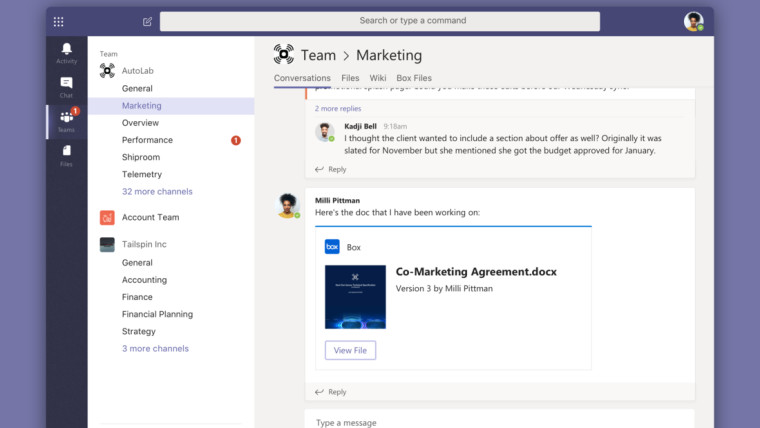Image resolution: width=760 pixels, height=428 pixels.
Task: Switch to the Box Files tab
Action: [414, 78]
